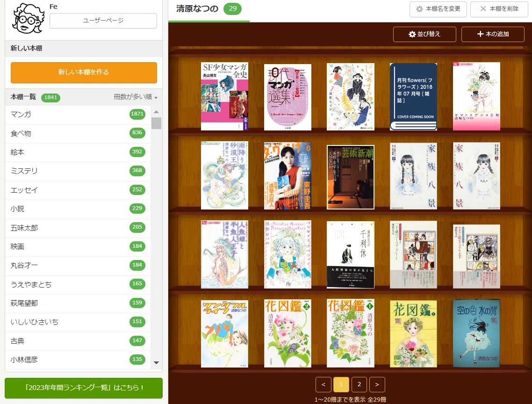Select the ミステリ shelf row
532x404 pixels.
[x=78, y=171]
